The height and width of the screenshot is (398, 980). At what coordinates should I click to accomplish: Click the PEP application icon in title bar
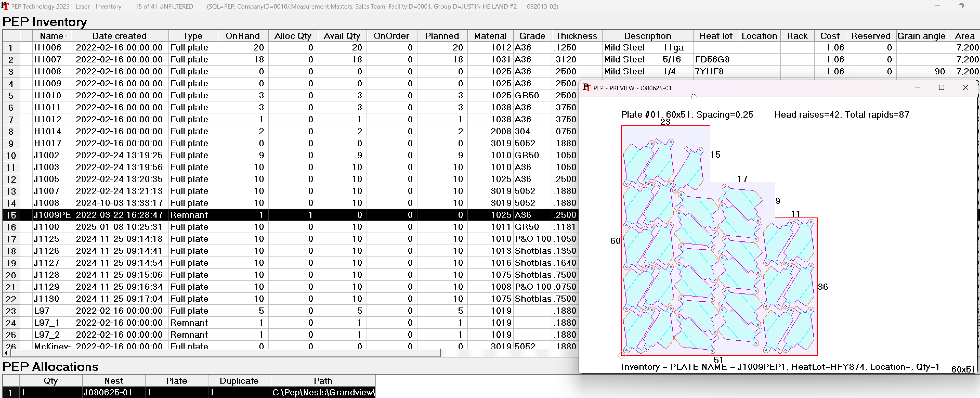[5, 6]
